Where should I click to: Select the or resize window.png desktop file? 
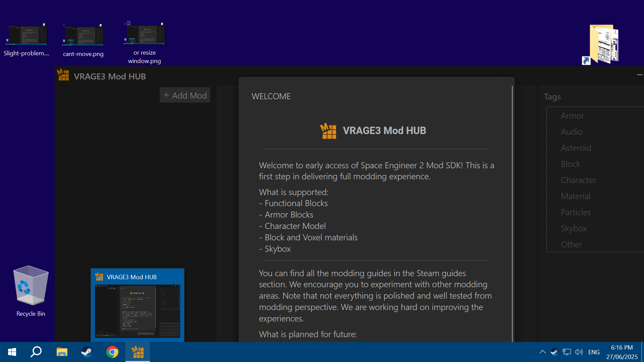[145, 43]
